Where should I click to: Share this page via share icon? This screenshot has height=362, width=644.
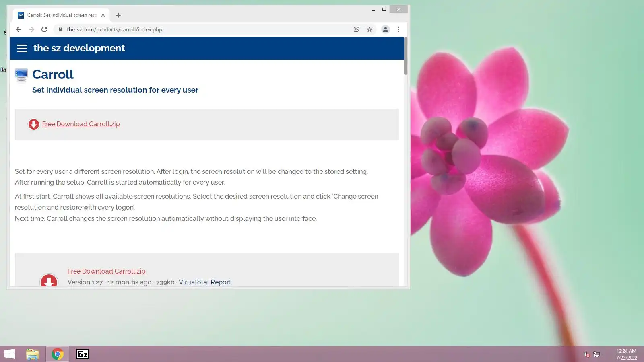click(356, 29)
